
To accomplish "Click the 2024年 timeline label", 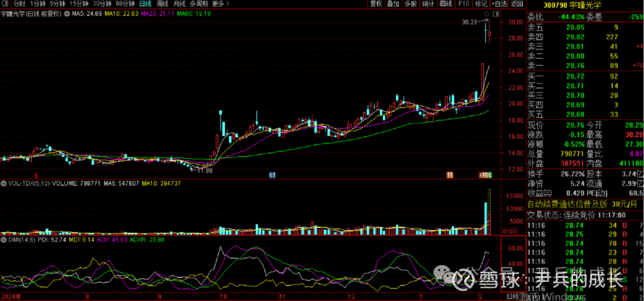I will pyautogui.click(x=11, y=296).
